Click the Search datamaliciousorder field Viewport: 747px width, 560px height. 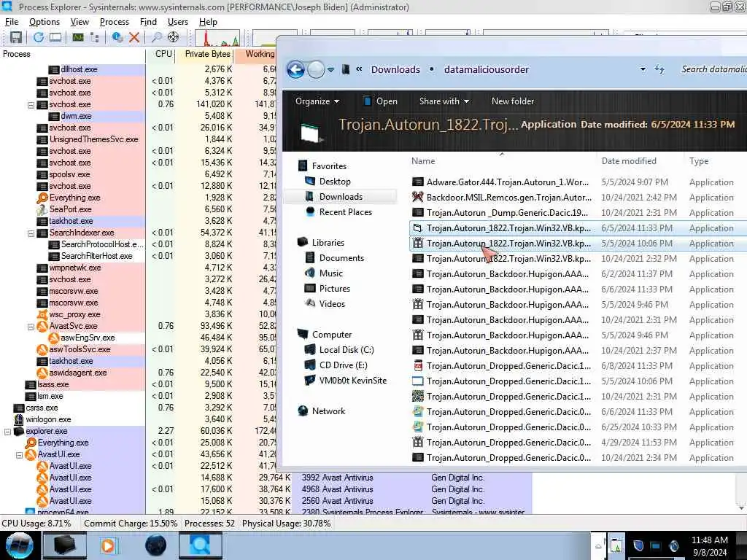click(713, 69)
